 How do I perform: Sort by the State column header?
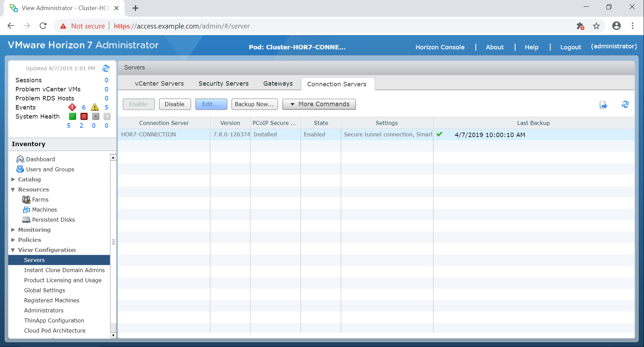click(x=321, y=123)
